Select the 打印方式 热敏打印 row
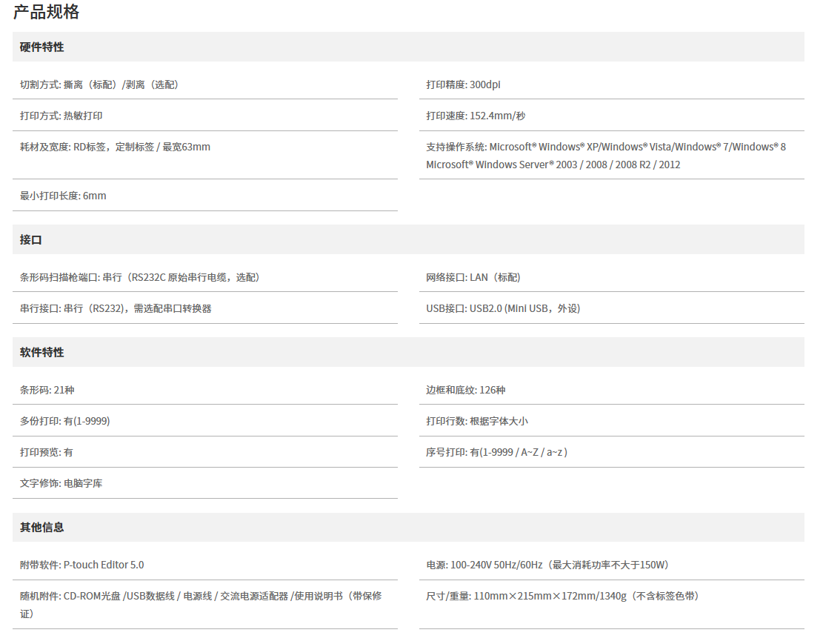This screenshot has height=644, width=823. [61, 116]
